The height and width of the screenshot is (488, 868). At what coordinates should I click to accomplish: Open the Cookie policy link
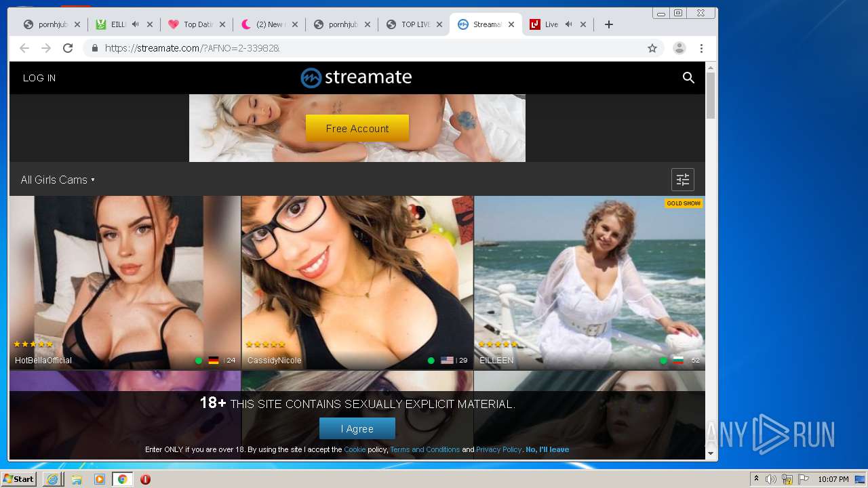355,449
